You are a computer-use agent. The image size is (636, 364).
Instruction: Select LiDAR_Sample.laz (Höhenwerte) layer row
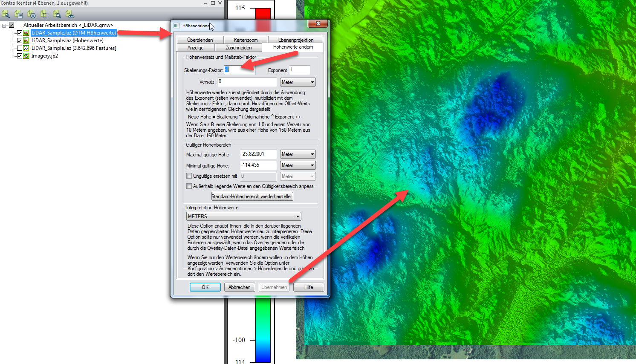[67, 40]
